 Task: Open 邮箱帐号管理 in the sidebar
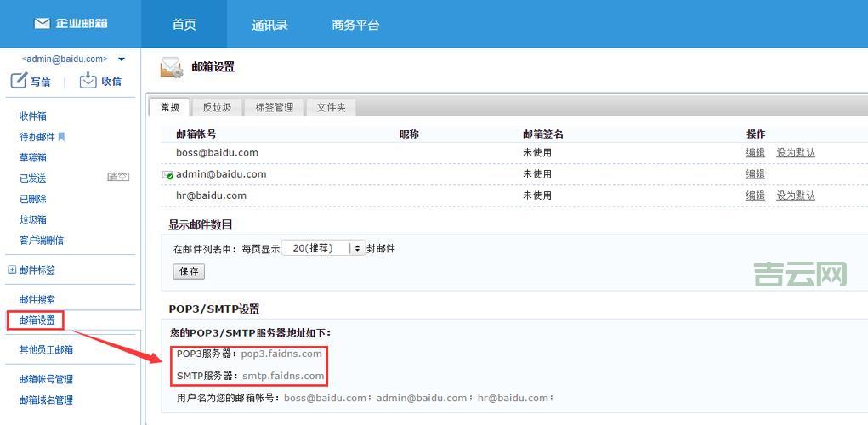[x=46, y=380]
